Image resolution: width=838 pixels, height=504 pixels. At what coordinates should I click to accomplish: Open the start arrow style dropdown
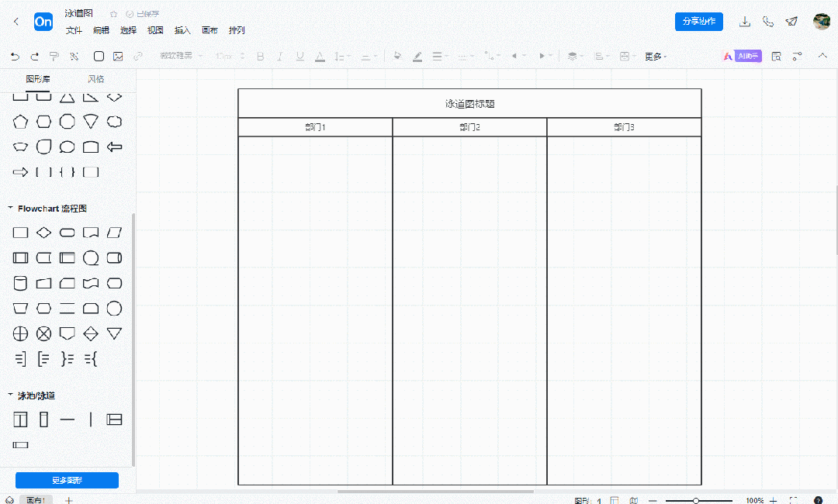point(518,56)
